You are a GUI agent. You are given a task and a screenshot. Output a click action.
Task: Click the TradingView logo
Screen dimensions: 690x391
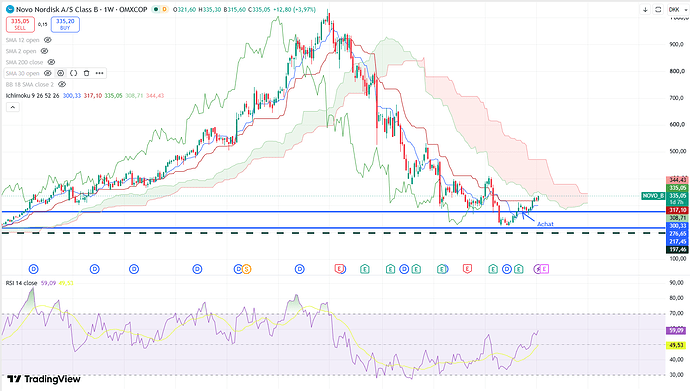click(44, 379)
